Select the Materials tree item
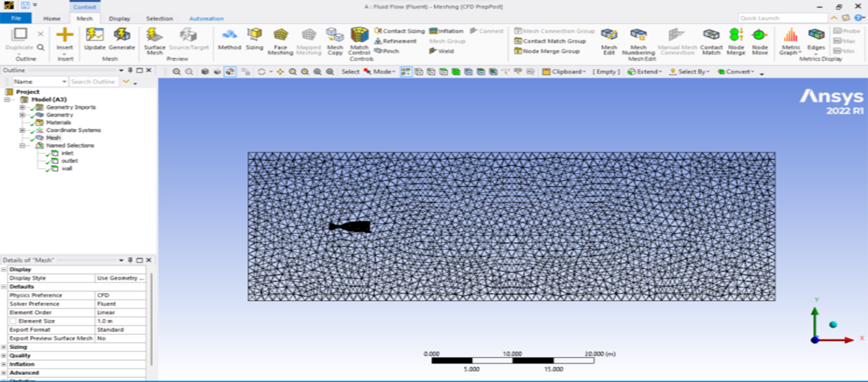Screen dimensions: 868x382 (x=59, y=123)
